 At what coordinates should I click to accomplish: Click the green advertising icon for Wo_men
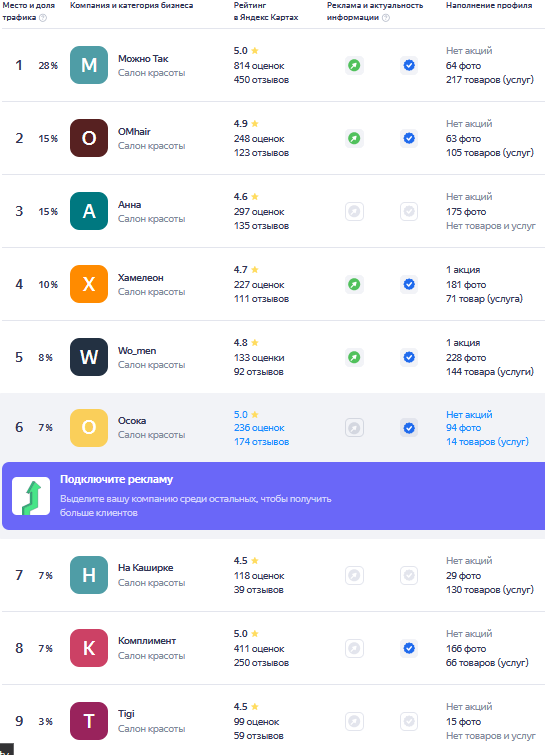[x=354, y=357]
